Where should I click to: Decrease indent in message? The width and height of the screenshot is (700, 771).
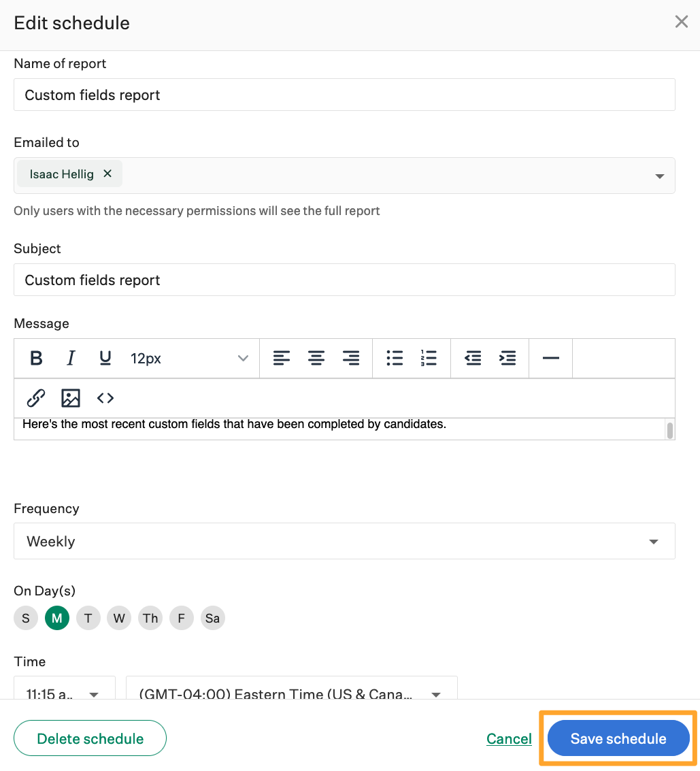coord(473,358)
